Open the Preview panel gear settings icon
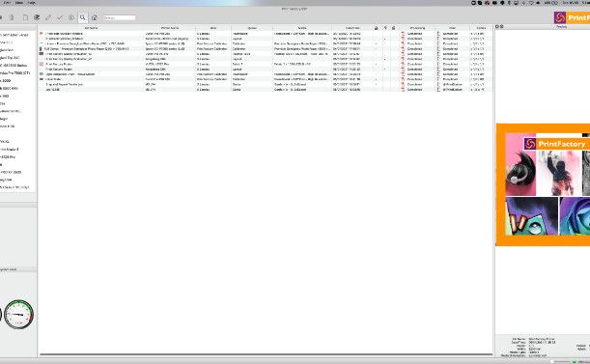 point(497,27)
